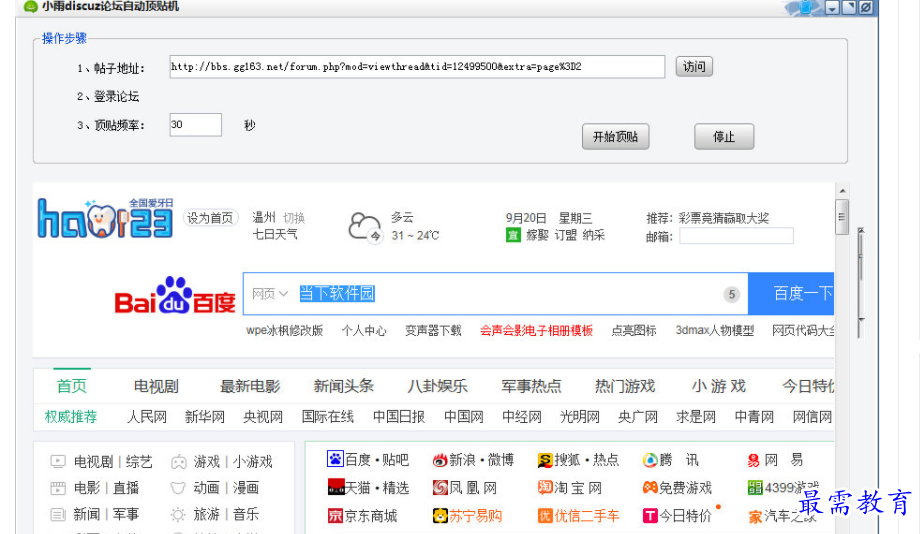Open 淘宝网 icon
Screen dimensions: 920x534
[x=545, y=488]
